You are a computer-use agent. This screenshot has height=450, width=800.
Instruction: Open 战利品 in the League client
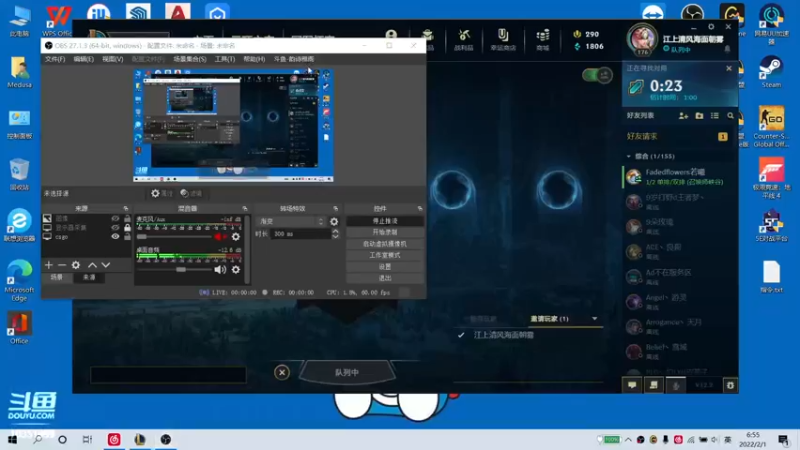click(x=464, y=40)
